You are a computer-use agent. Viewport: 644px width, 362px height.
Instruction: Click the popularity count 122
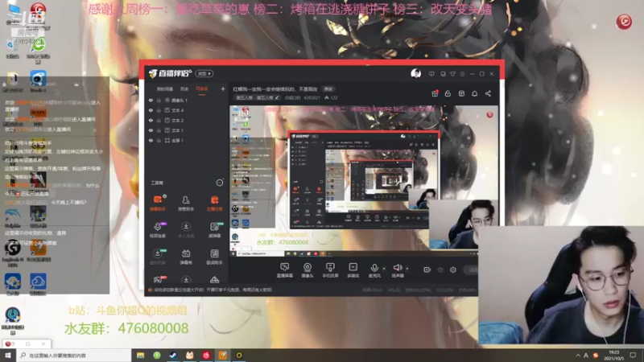pos(331,97)
